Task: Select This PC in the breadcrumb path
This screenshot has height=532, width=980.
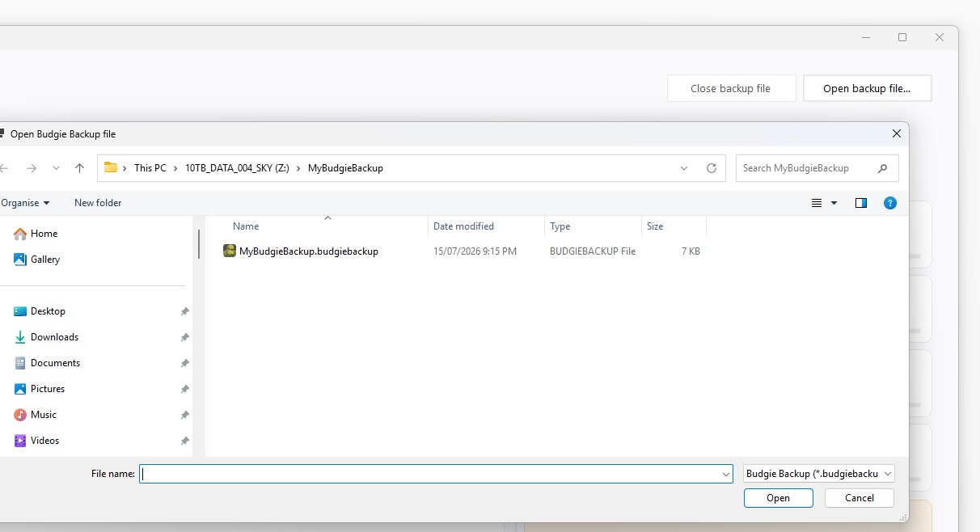Action: click(x=150, y=168)
